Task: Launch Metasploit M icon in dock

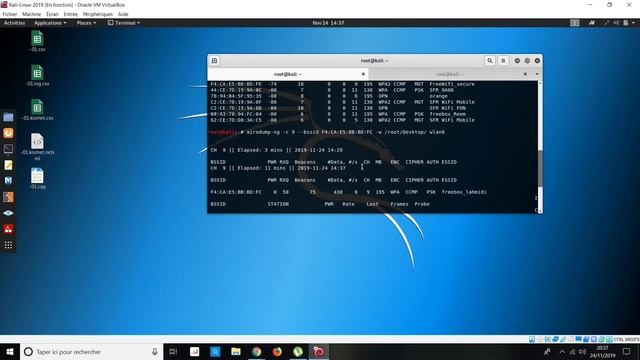Action: [8, 181]
